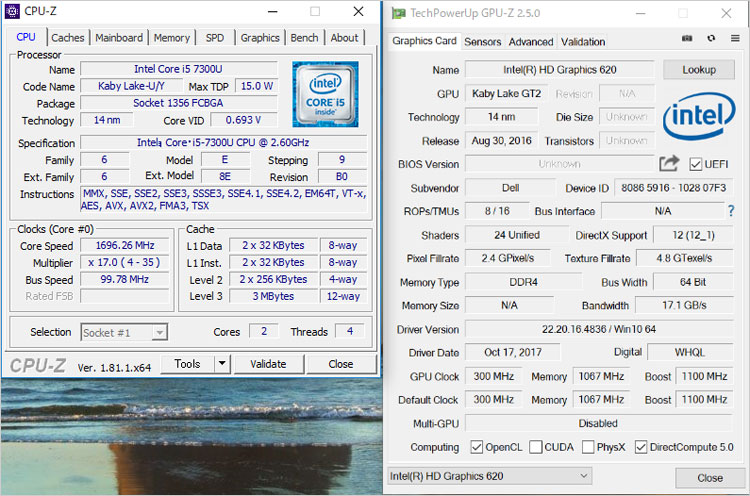Screen dimensions: 750x496
Task: Click the Shaders value 24 Unified
Action: [517, 235]
